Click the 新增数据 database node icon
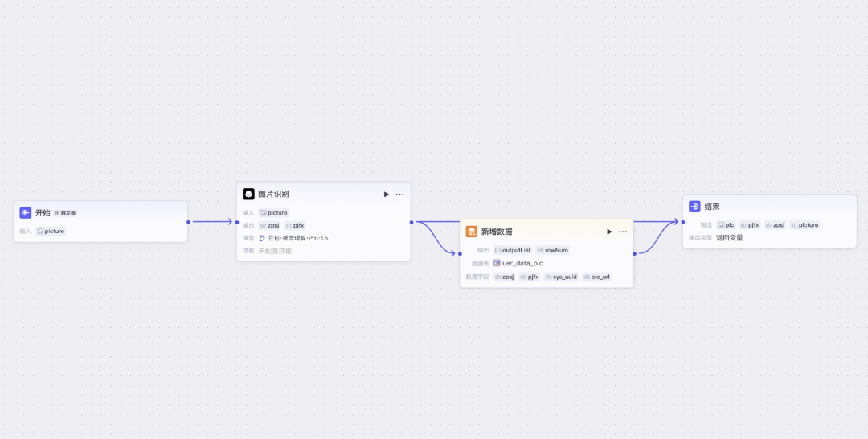The image size is (868, 439). tap(472, 232)
